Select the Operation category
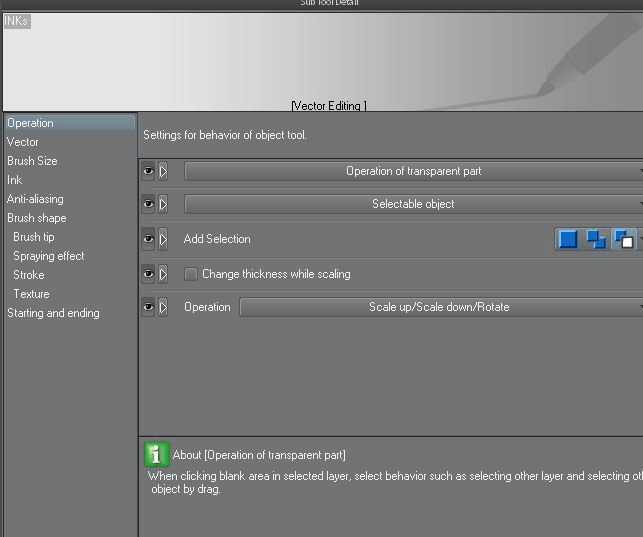 70,123
